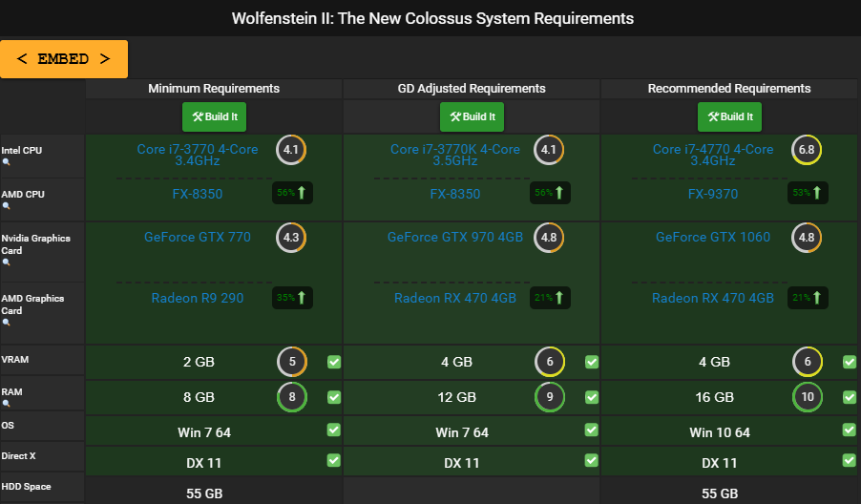
Task: Open the Core i7-3770 4-Core 3.4GHz link
Action: pyautogui.click(x=198, y=155)
